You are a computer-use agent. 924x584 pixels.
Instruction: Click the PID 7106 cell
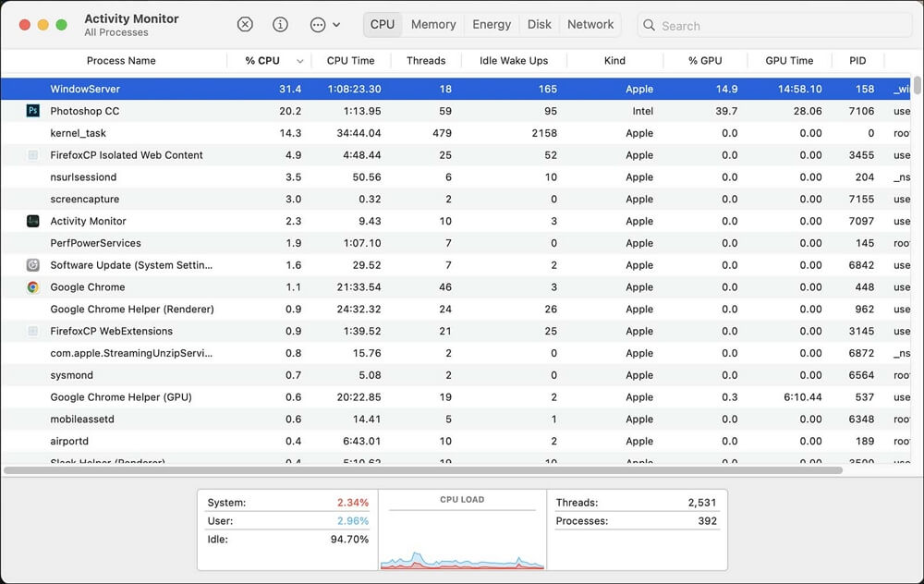861,111
